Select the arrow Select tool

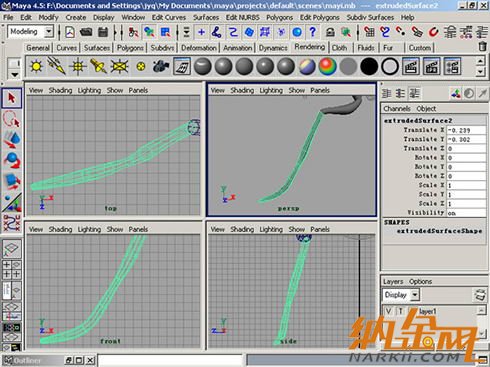coord(12,98)
